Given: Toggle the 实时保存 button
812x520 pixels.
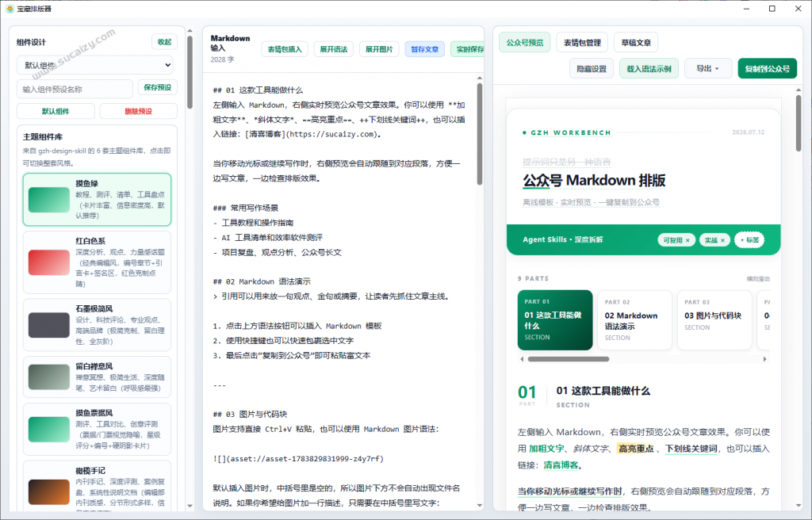Looking at the screenshot, I should point(468,49).
